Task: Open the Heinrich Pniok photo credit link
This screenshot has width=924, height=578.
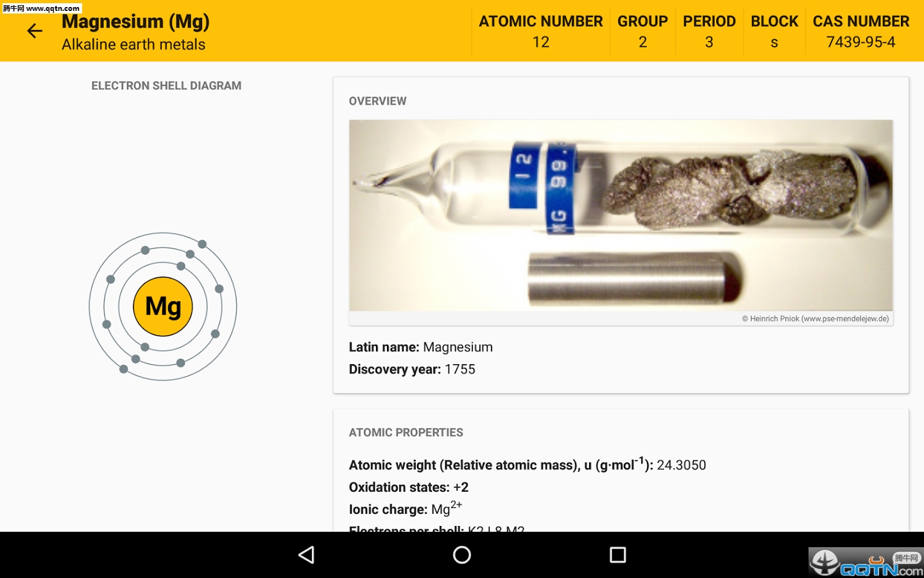Action: [816, 319]
